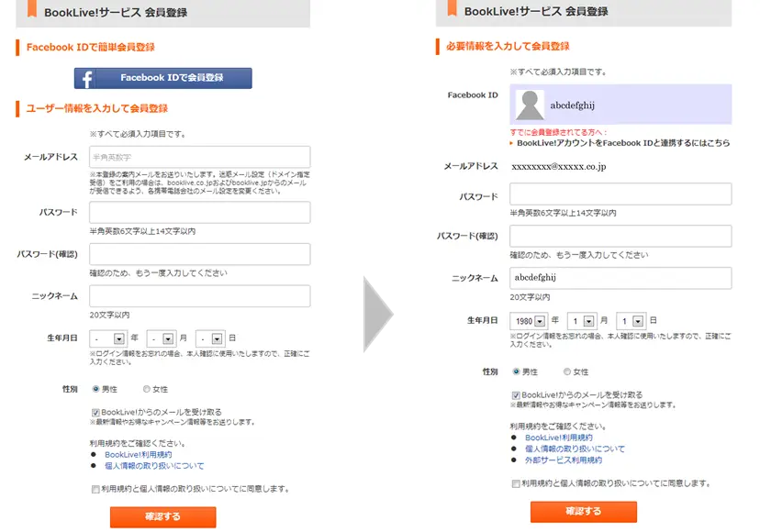This screenshot has height=532, width=760.
Task: Click the Facebook profile avatar image
Action: tap(530, 105)
